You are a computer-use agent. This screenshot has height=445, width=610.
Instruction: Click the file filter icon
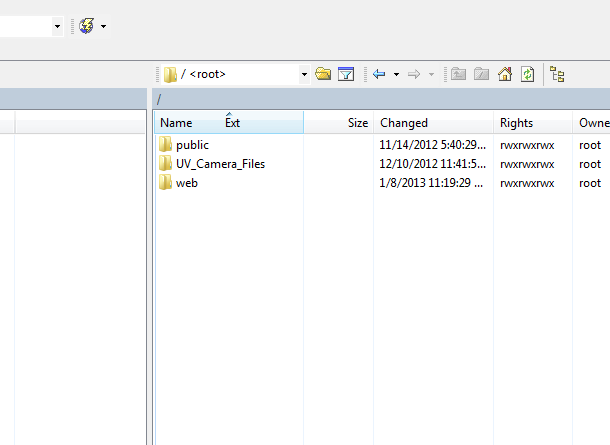tap(346, 74)
